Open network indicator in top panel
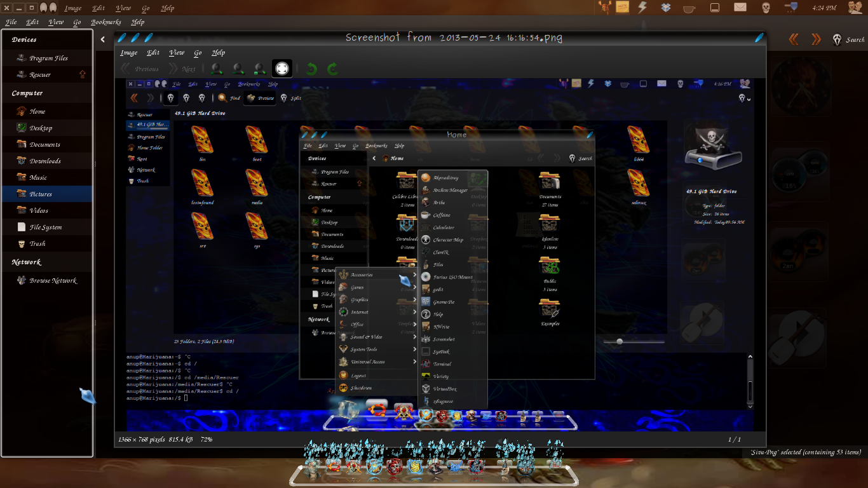Screen dimensions: 868x488 [791, 8]
